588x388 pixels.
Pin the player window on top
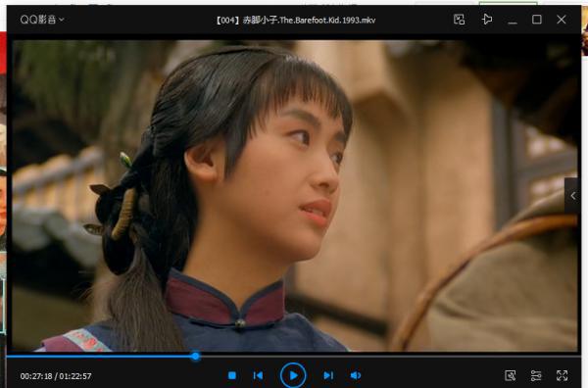(x=487, y=20)
